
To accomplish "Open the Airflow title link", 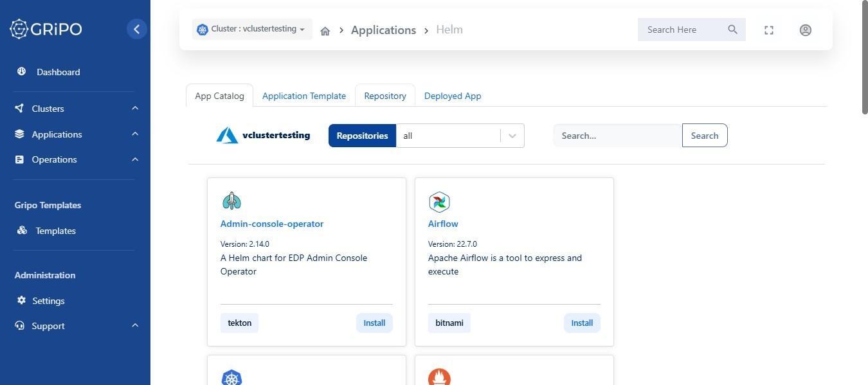I will click(x=443, y=224).
